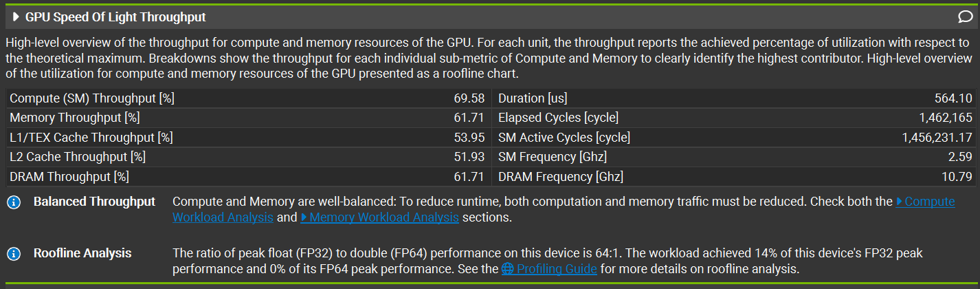Select the SM Active Cycles row
980x289 pixels.
coord(734,138)
